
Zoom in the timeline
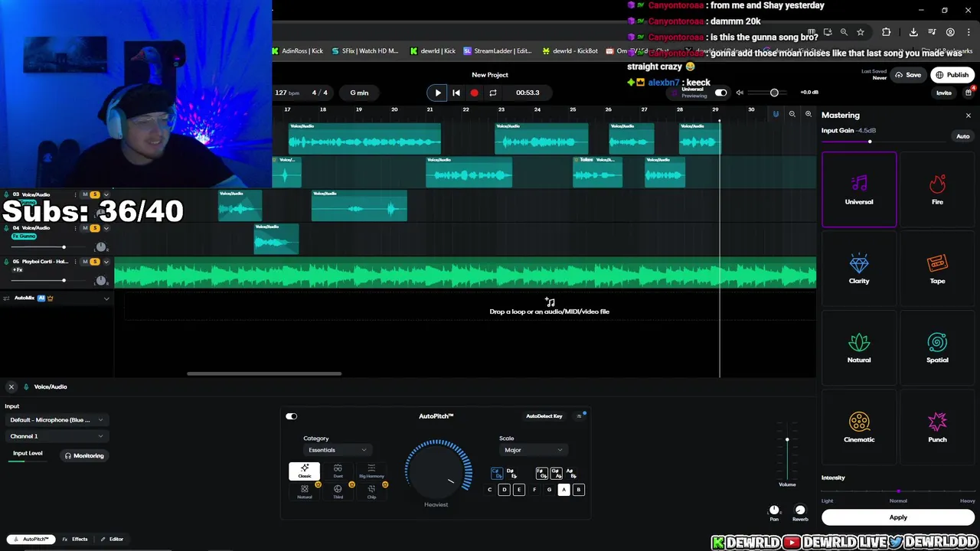[x=808, y=114]
